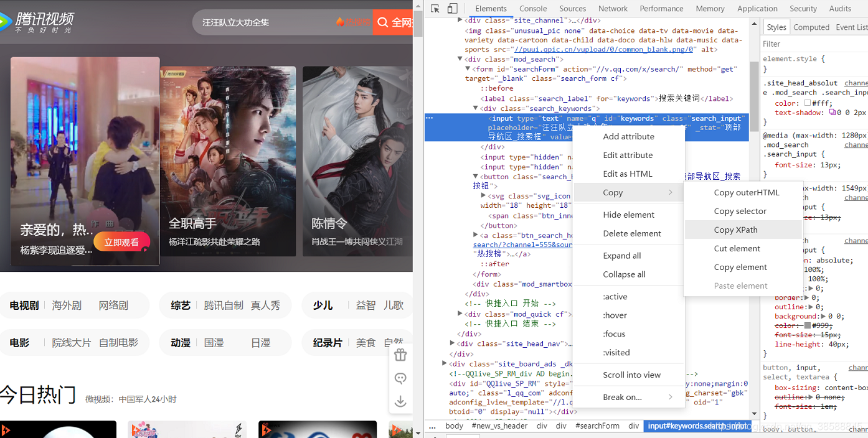
Task: Expand the background property triangle in Styles
Action: pyautogui.click(x=824, y=317)
